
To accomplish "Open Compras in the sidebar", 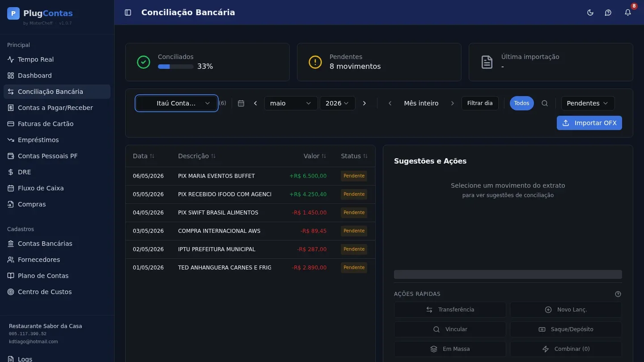I will 57,204.
